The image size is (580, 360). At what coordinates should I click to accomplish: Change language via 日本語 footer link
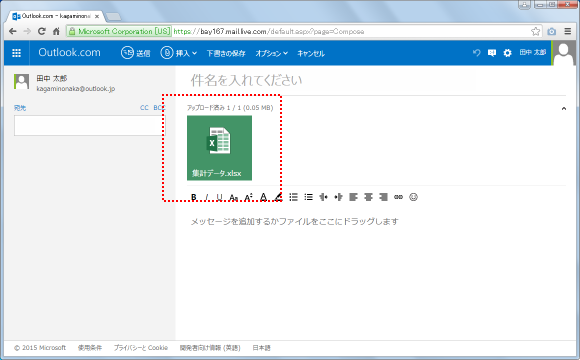click(262, 348)
